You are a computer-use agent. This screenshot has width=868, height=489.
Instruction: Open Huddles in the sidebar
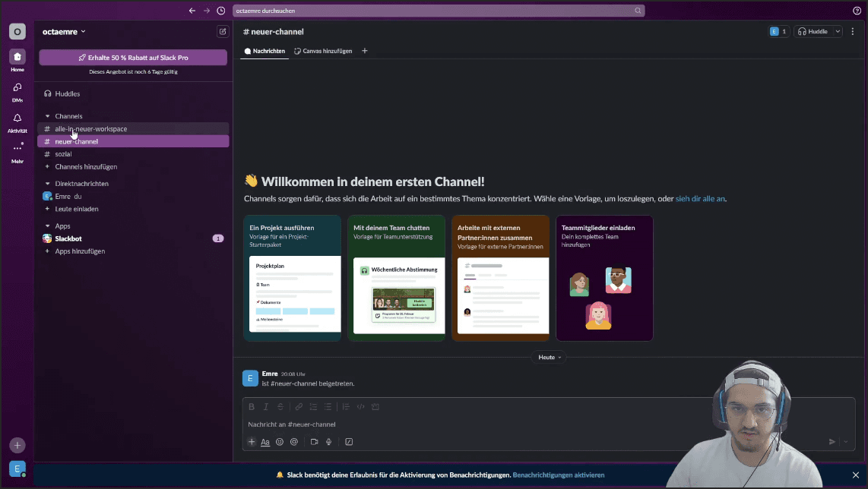(x=133, y=93)
